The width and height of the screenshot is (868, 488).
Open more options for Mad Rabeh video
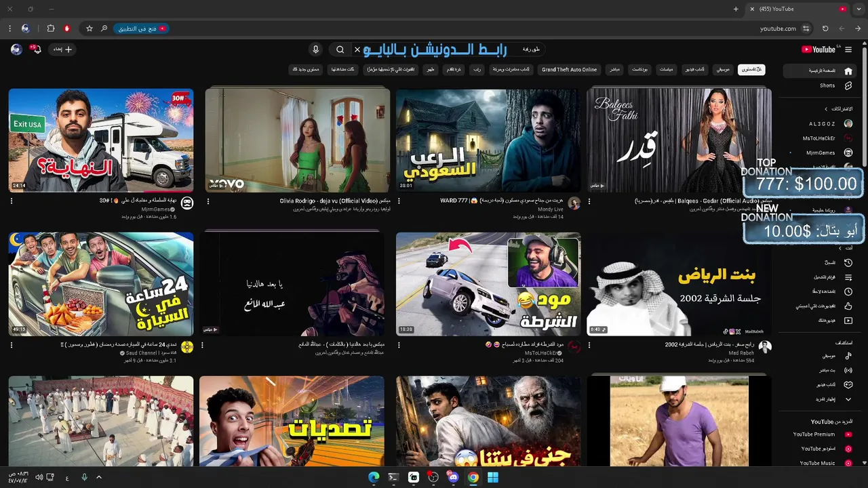tap(589, 345)
